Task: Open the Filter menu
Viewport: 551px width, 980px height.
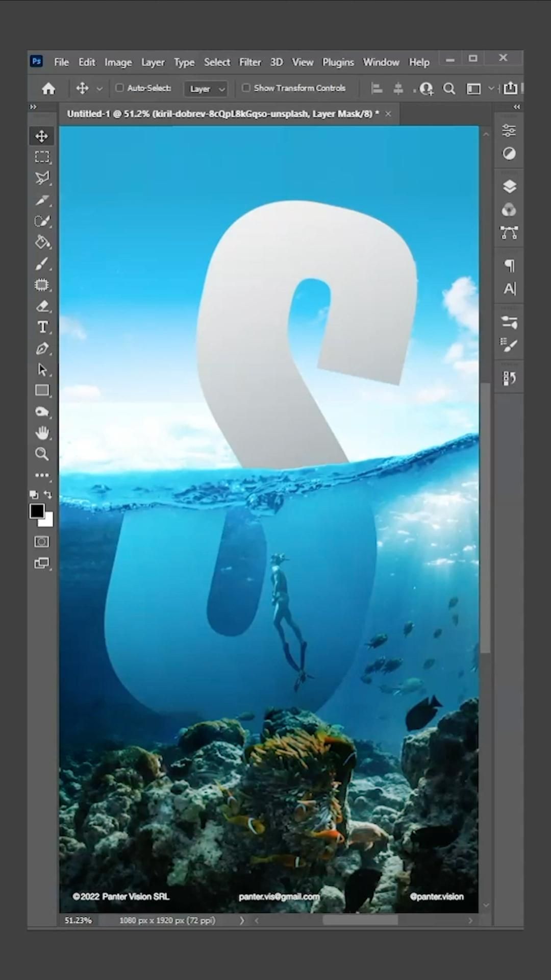Action: [x=250, y=62]
